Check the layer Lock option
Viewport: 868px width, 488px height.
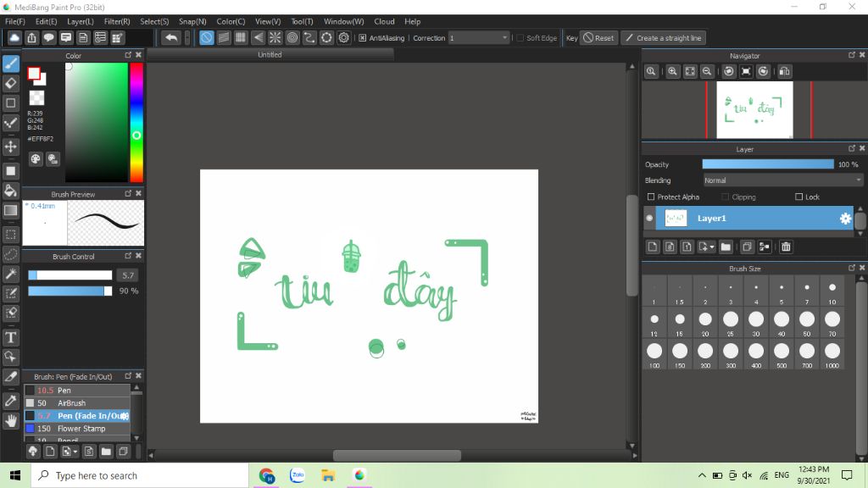point(798,197)
